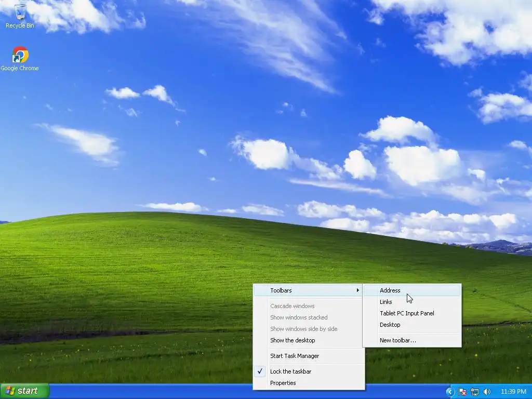Click Show windows side by side entry
Image resolution: width=532 pixels, height=399 pixels.
308,329
